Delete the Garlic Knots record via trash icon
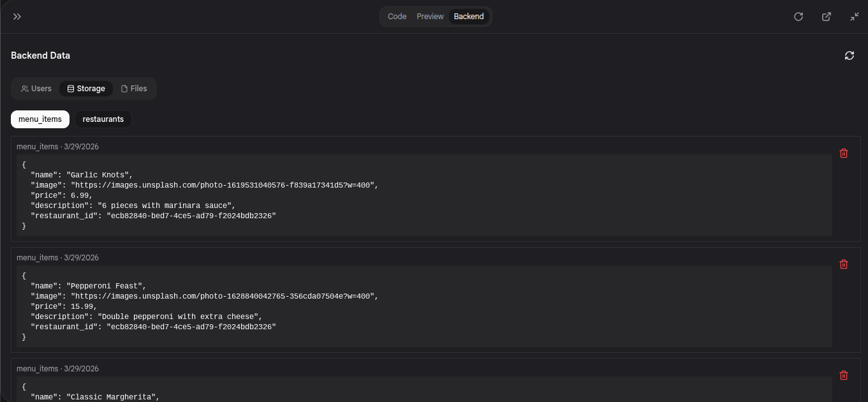 click(844, 153)
